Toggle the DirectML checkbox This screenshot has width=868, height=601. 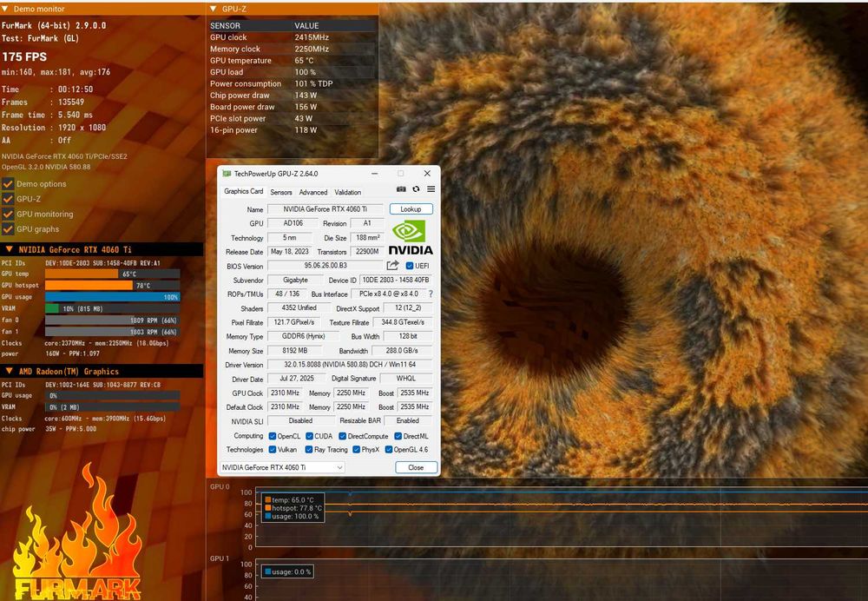398,437
